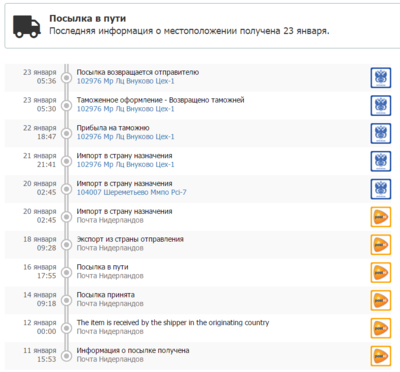This screenshot has width=400, height=372.
Task: Click PostNL icon for Посылка принята row
Action: 381,300
